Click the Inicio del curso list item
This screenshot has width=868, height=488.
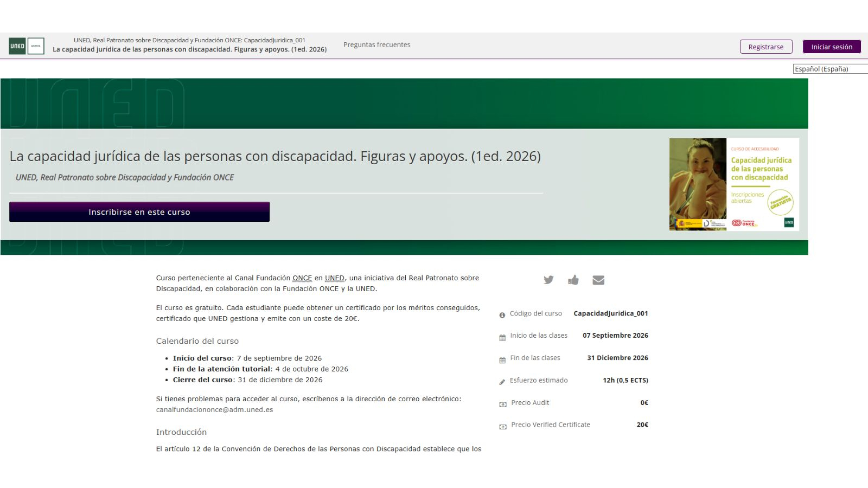tap(247, 358)
